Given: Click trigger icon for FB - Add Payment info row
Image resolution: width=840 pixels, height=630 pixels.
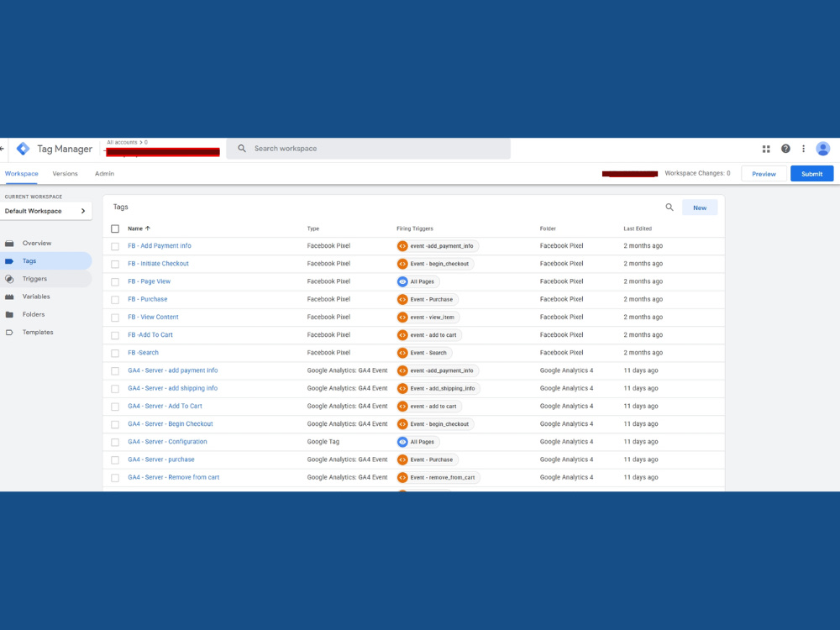Looking at the screenshot, I should tap(402, 246).
